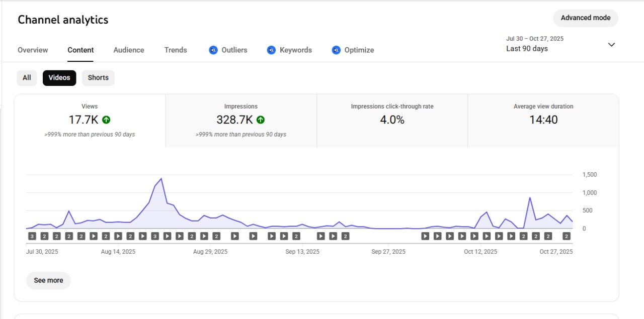This screenshot has height=319, width=644.
Task: Click the Keywords blue extension icon
Action: 271,50
